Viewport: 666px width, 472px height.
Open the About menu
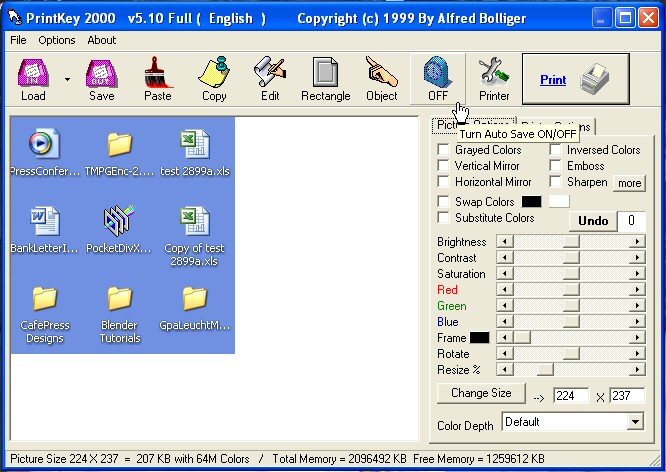102,40
